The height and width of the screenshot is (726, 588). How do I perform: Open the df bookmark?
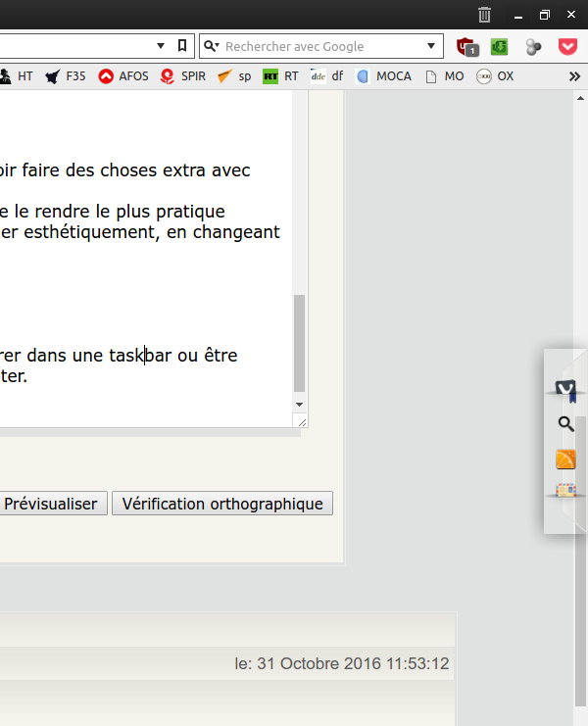327,76
